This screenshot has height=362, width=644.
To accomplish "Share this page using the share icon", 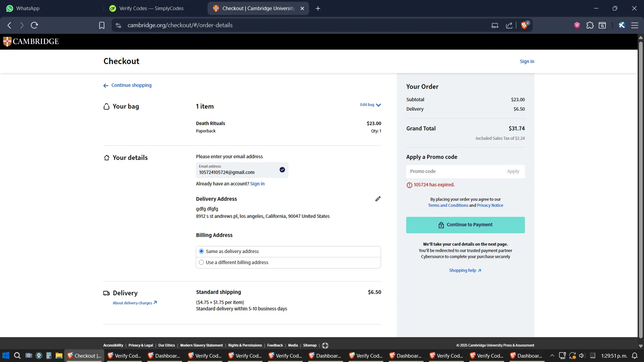I will point(509,25).
